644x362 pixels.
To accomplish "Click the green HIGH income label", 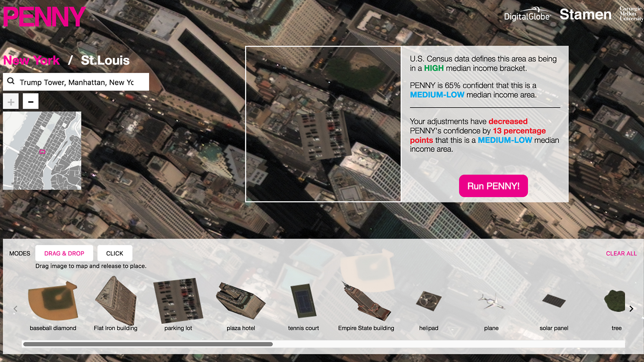I will pos(434,68).
